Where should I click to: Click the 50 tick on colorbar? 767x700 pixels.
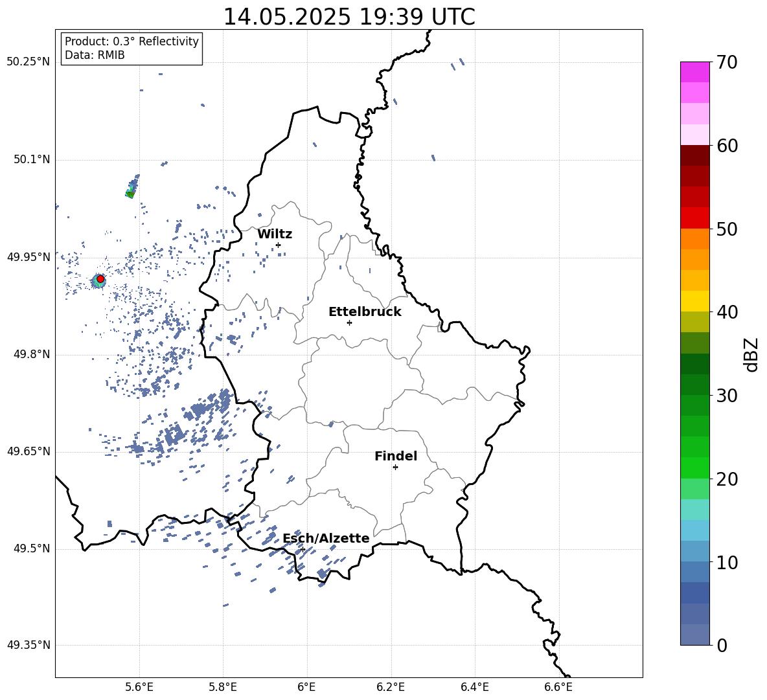point(727,229)
